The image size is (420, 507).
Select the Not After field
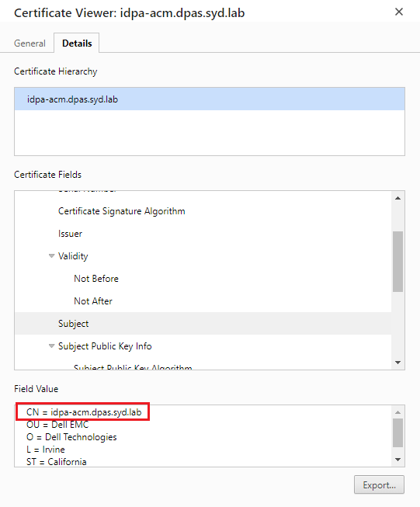[x=203, y=301]
